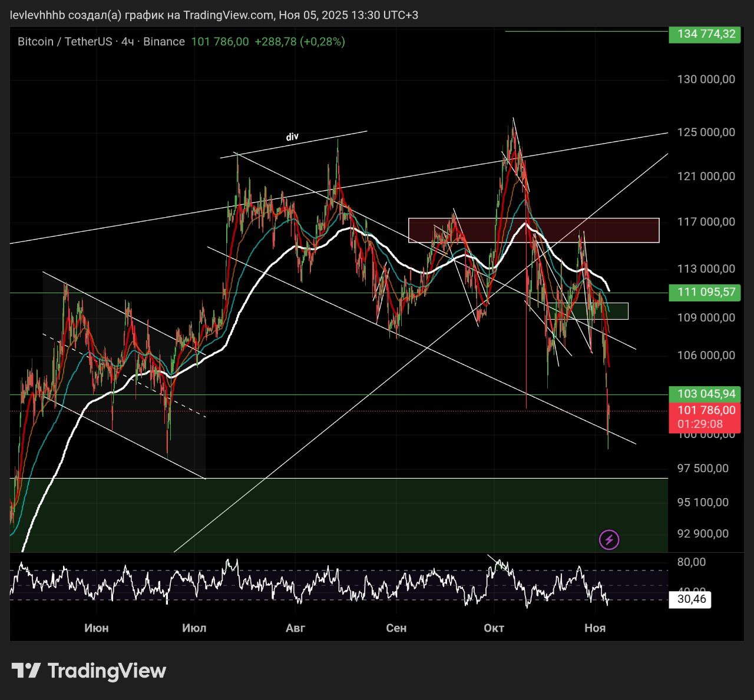The height and width of the screenshot is (700, 754).
Task: Click the +288,78 (+0,28%) change value
Action: coord(300,42)
